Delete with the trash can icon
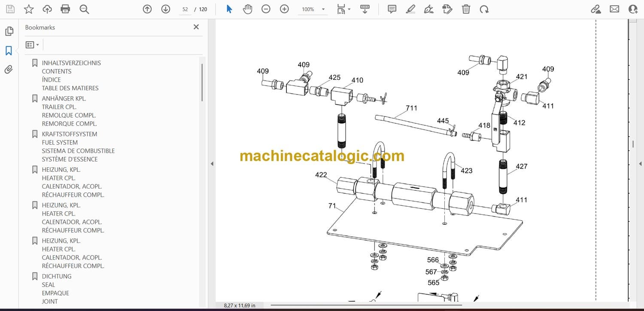644x311 pixels. pos(466,9)
